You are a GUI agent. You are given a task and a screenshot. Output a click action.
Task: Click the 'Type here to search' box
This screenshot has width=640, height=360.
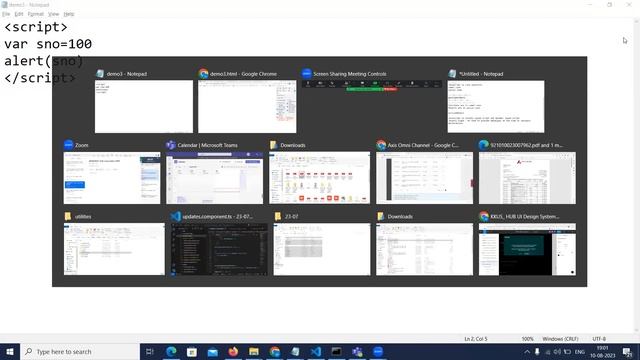coord(80,351)
